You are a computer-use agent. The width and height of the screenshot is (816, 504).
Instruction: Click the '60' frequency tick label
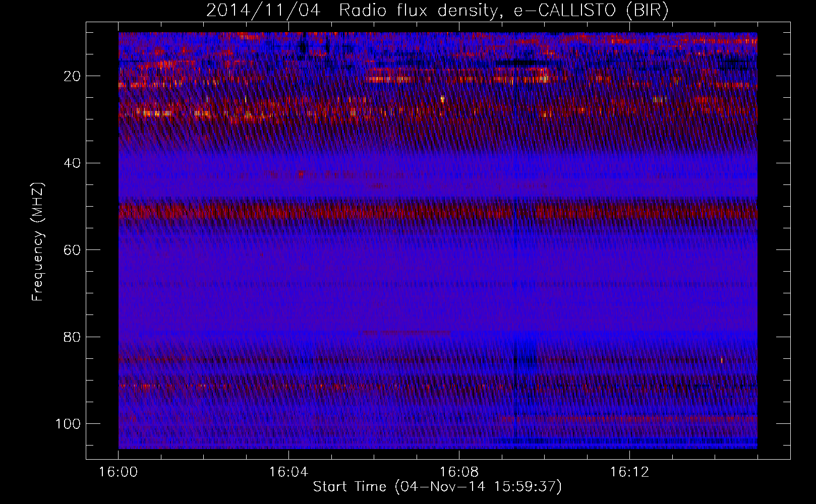[73, 250]
